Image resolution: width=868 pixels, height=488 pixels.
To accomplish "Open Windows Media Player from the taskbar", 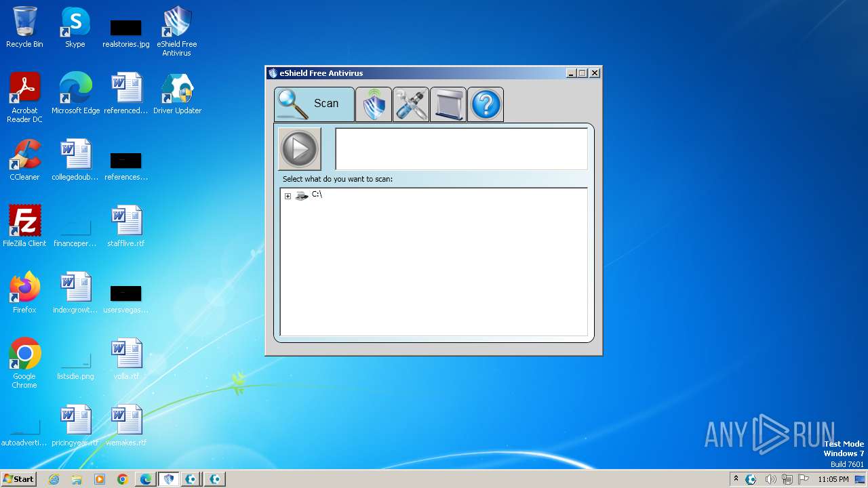I will click(100, 479).
